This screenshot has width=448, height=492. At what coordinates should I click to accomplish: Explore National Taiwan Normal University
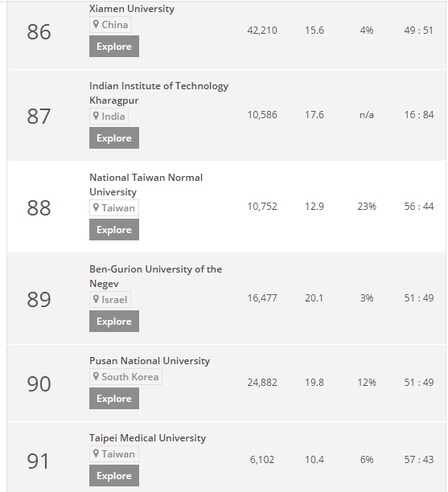pyautogui.click(x=114, y=229)
